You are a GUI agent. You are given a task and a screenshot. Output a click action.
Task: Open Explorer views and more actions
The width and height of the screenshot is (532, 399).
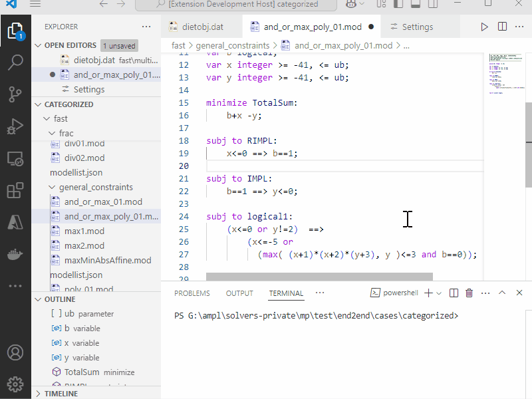146,27
